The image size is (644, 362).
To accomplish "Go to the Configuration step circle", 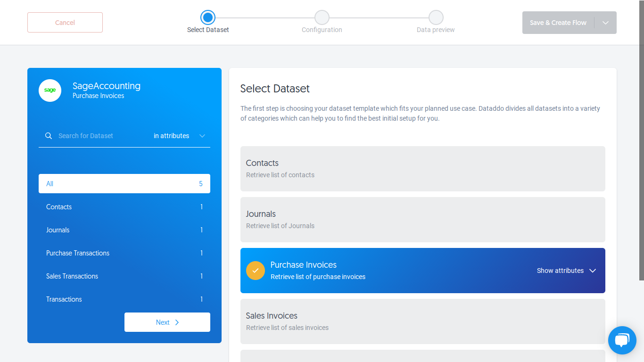I will [x=322, y=17].
